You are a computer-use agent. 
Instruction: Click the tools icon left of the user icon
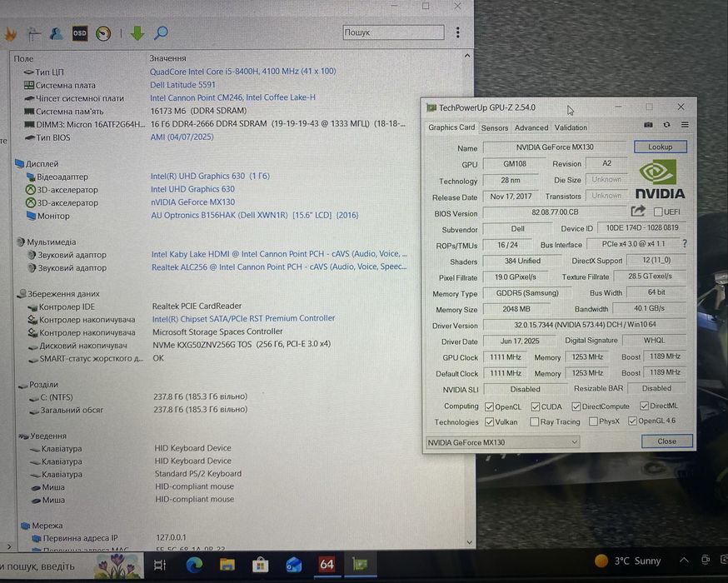[34, 34]
